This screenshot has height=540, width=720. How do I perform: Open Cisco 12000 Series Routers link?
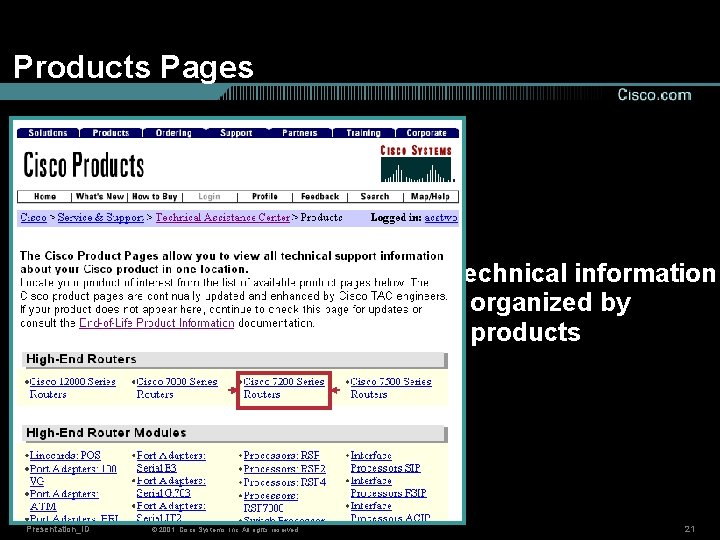[x=72, y=388]
